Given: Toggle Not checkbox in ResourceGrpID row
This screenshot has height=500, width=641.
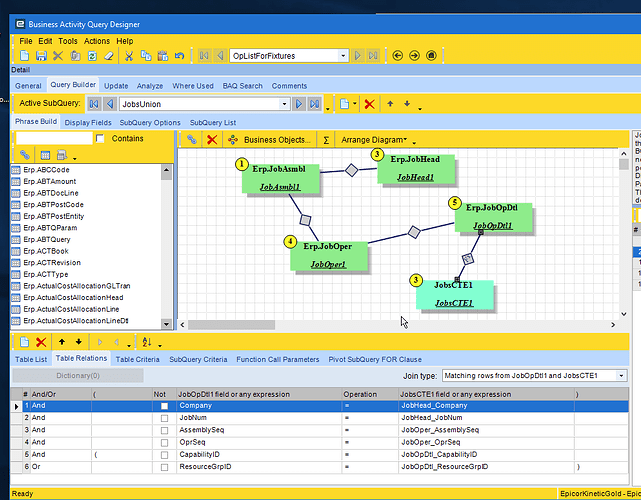Looking at the screenshot, I should (164, 467).
